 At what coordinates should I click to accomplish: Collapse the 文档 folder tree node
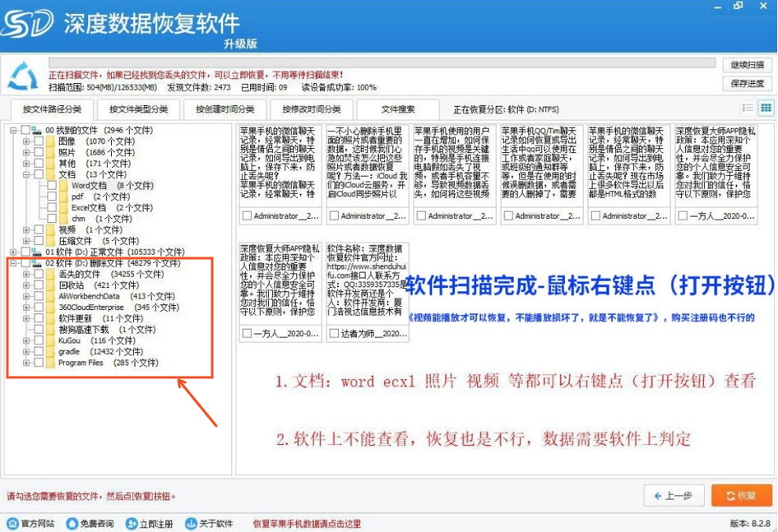[x=26, y=174]
